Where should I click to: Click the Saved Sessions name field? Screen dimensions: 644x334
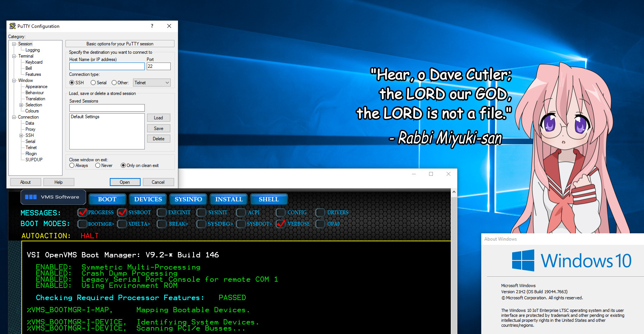click(107, 108)
